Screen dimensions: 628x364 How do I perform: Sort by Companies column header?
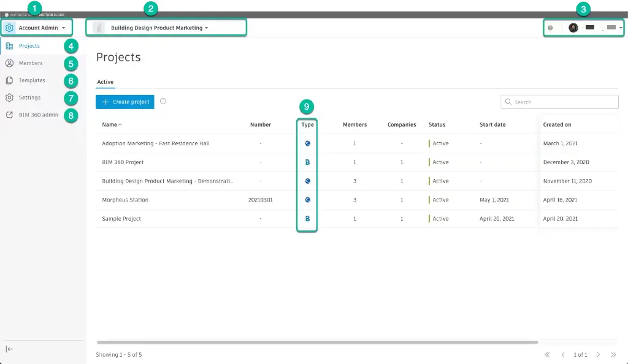point(402,125)
